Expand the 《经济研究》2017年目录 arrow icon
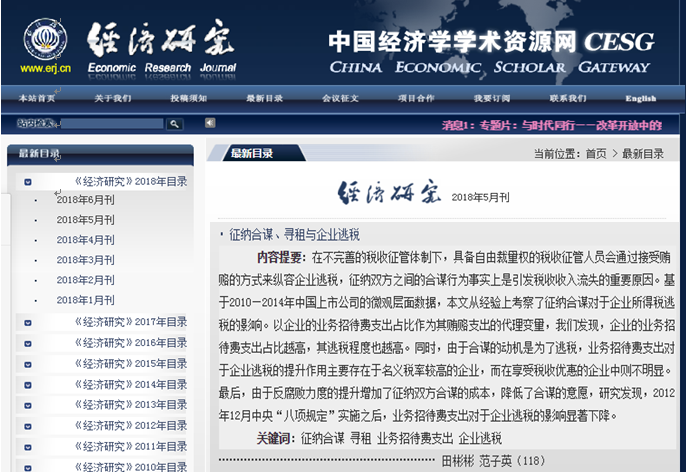The image size is (686, 472). (x=28, y=322)
